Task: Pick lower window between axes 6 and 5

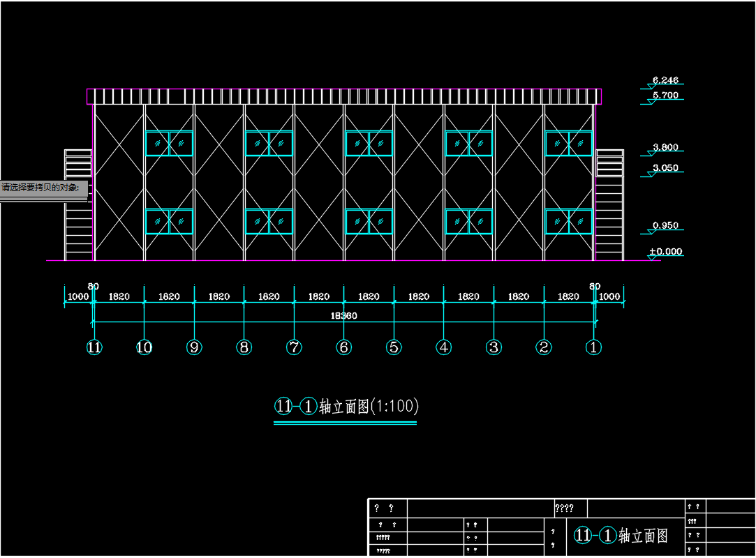Action: pyautogui.click(x=369, y=222)
